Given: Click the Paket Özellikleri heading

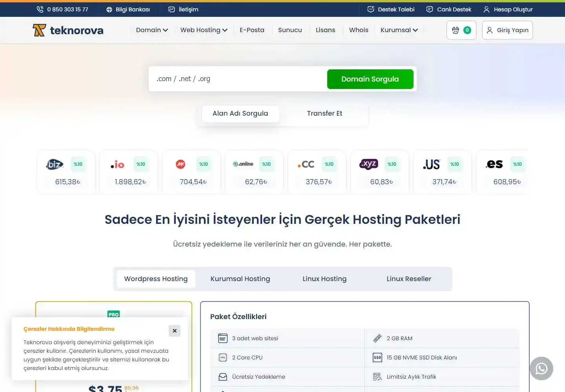Looking at the screenshot, I should 238,317.
